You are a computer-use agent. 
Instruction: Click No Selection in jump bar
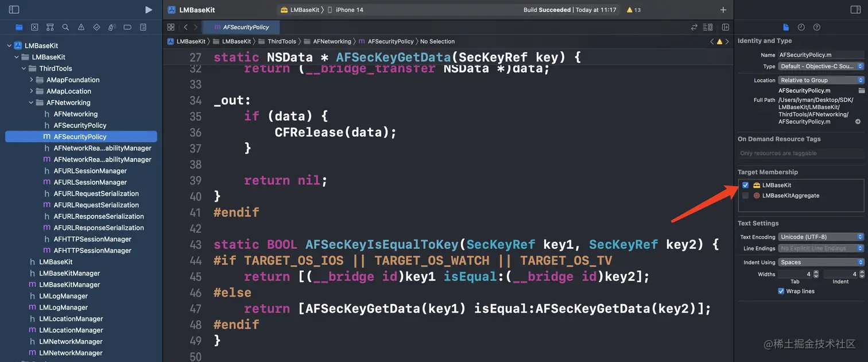click(x=437, y=41)
